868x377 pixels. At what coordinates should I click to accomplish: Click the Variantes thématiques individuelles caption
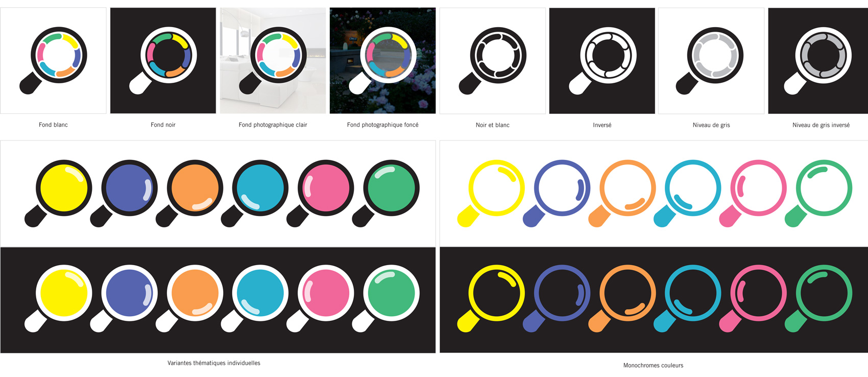(214, 363)
